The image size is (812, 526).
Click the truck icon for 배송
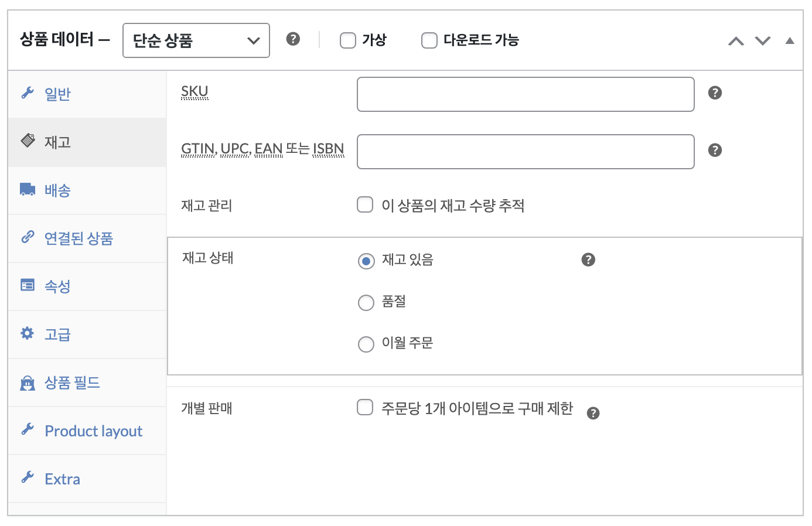[x=28, y=189]
